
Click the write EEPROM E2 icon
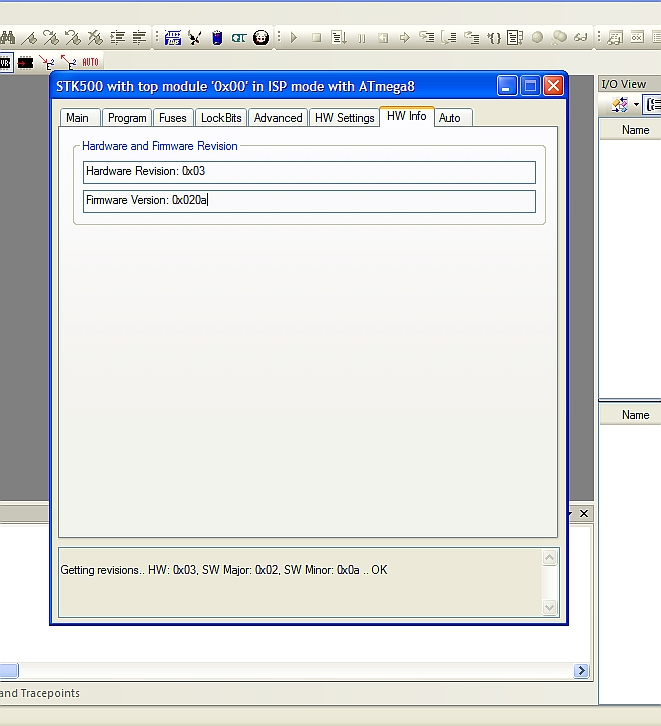coord(46,62)
